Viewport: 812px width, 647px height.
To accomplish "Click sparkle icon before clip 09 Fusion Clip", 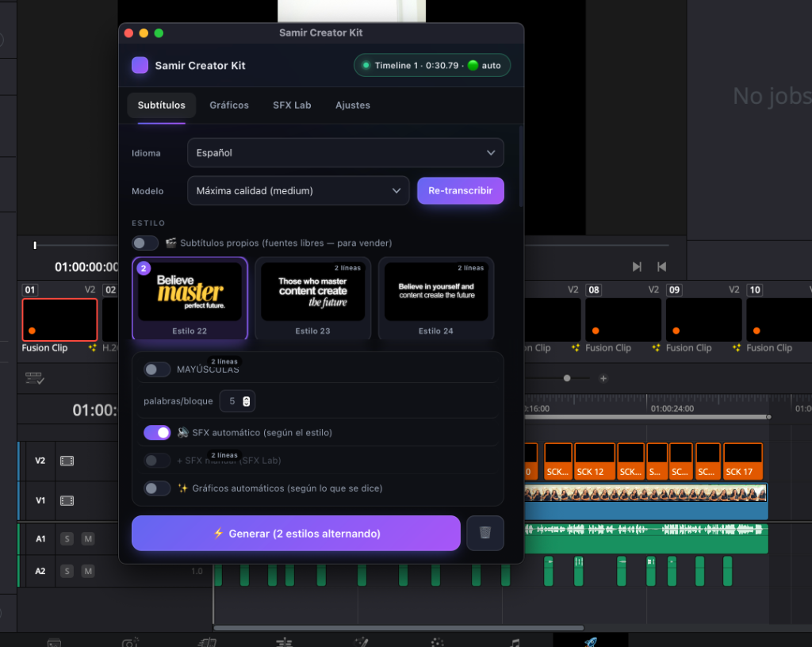I will pyautogui.click(x=656, y=348).
